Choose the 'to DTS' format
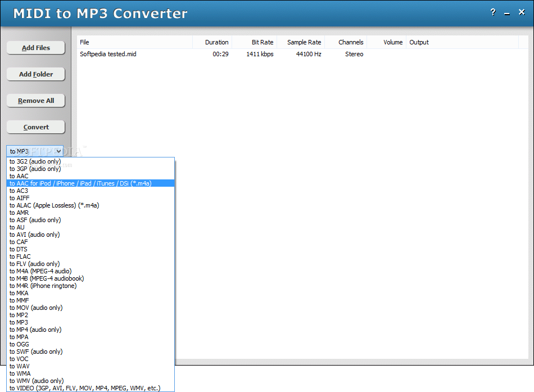534x392 pixels. [90, 249]
